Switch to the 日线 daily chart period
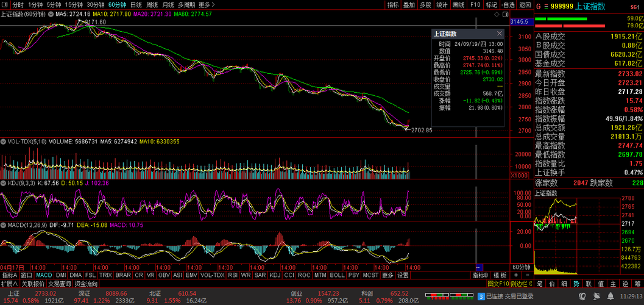The image size is (644, 305). coord(135,5)
